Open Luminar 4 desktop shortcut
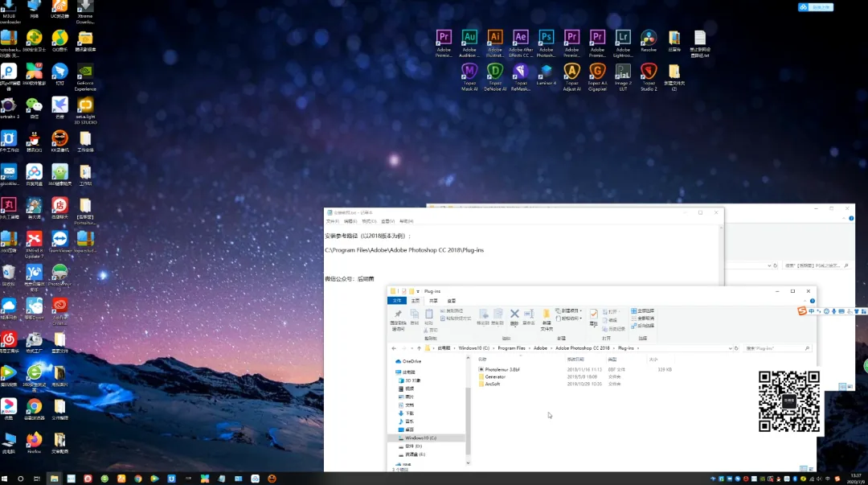Image resolution: width=868 pixels, height=485 pixels. point(547,74)
